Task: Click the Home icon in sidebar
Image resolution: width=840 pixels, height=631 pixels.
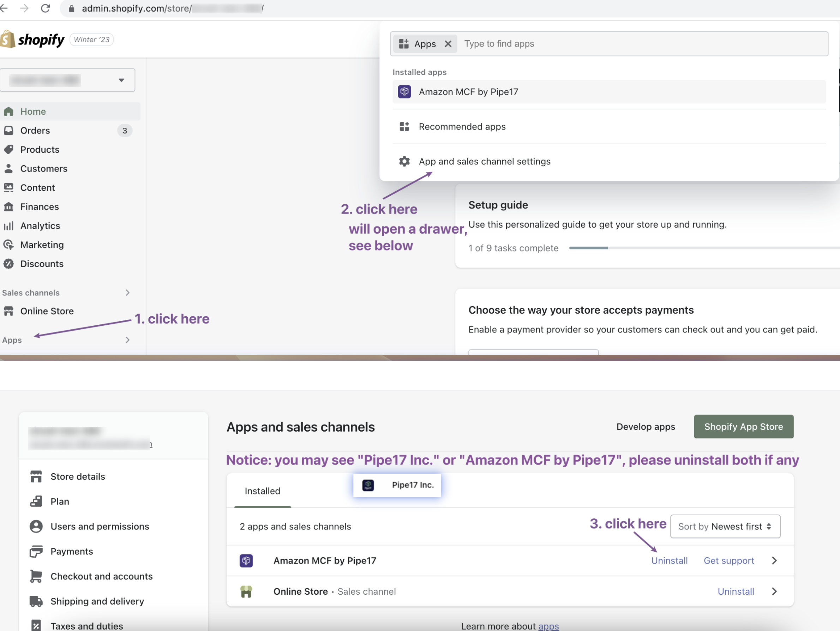Action: coord(9,112)
